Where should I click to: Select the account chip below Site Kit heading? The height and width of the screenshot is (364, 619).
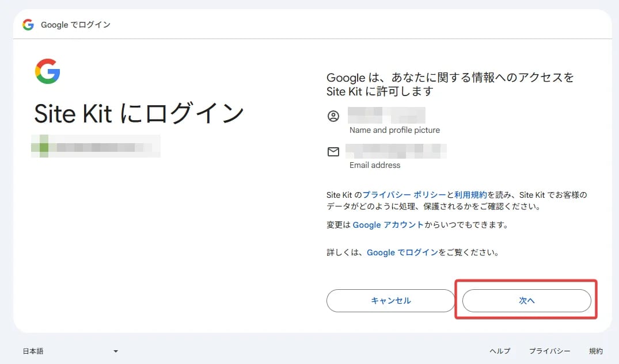point(96,146)
